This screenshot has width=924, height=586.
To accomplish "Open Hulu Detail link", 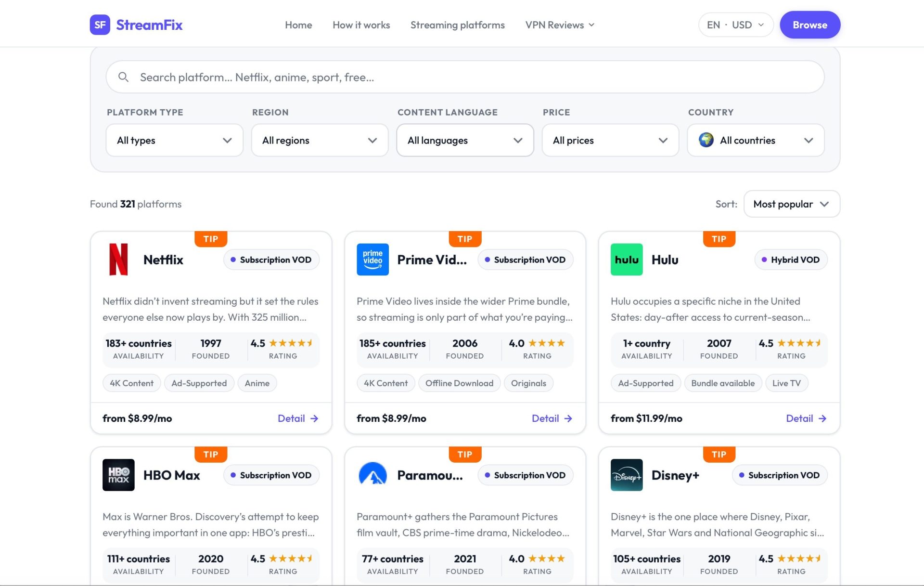I will coord(806,418).
